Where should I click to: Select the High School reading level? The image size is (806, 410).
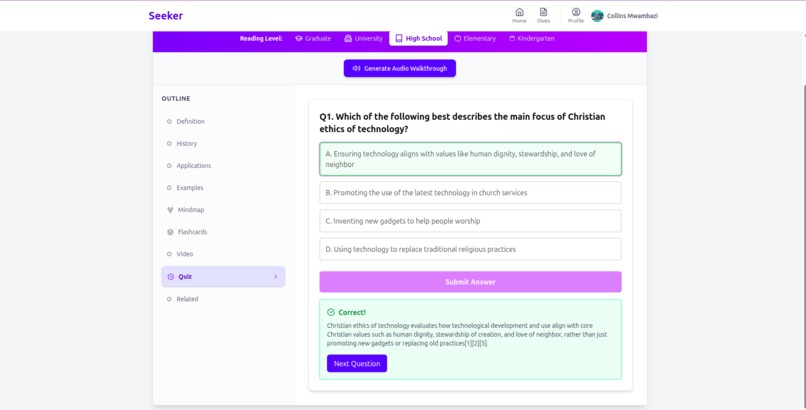point(418,39)
